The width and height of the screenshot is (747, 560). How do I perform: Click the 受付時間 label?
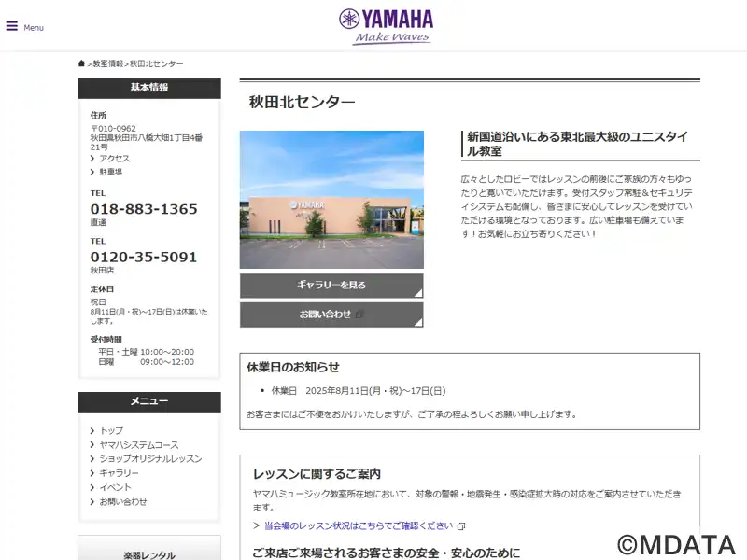coord(106,339)
